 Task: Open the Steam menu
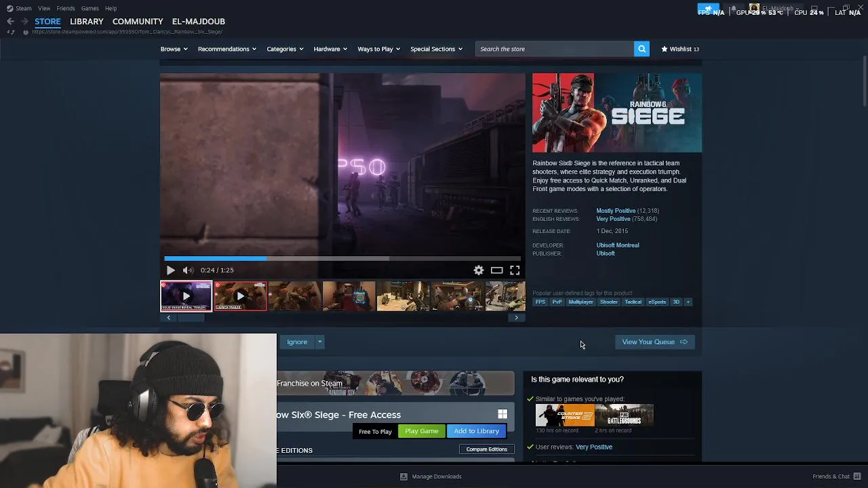(23, 8)
